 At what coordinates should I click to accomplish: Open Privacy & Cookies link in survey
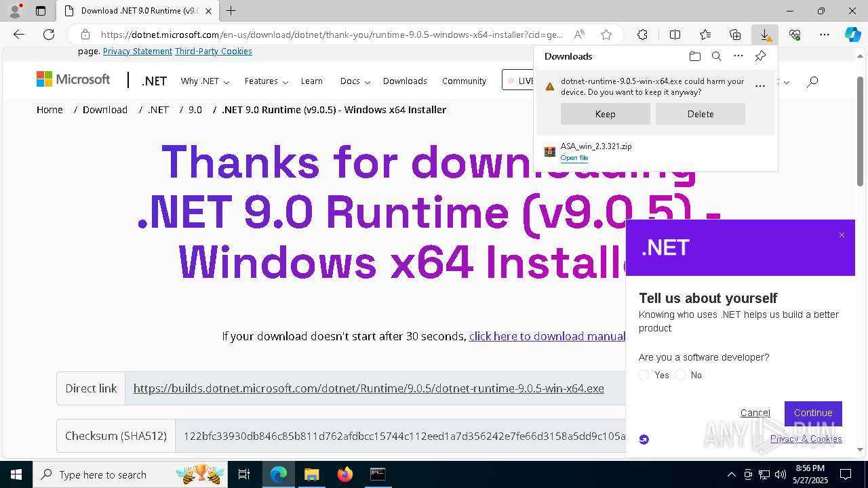[806, 439]
